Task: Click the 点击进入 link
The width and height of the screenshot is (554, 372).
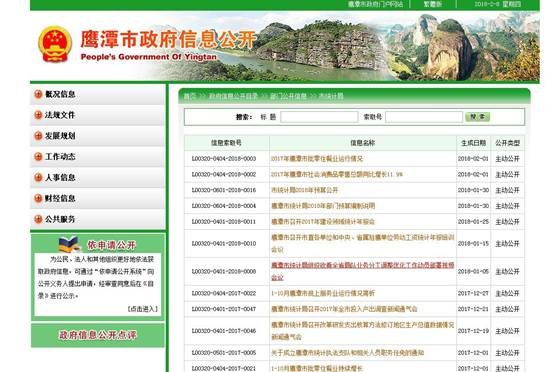Action: coord(143,309)
